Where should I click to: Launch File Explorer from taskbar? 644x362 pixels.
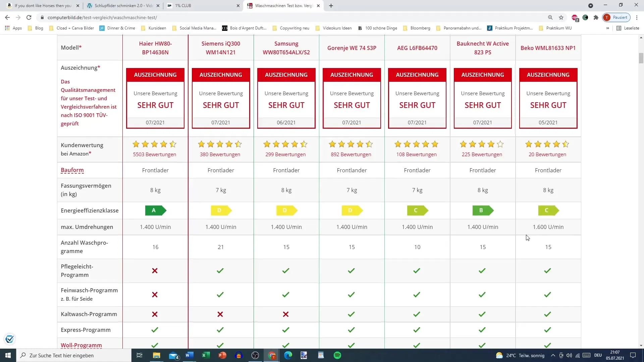157,355
